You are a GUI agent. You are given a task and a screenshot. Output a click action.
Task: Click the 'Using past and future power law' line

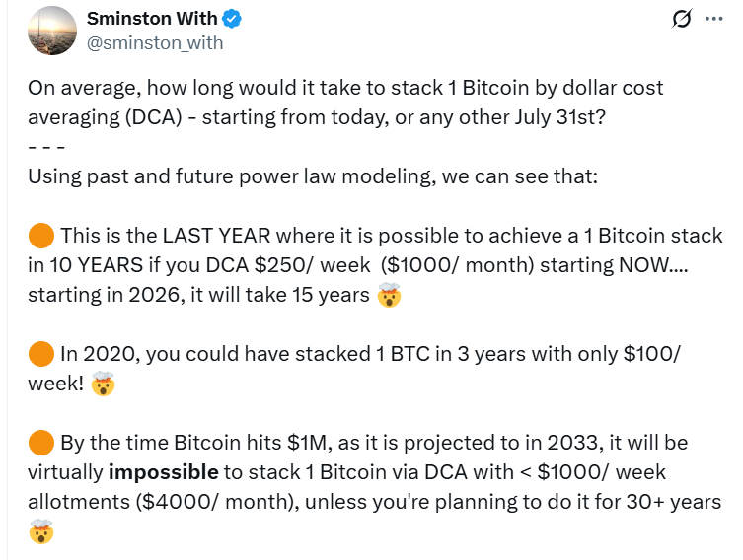click(313, 176)
